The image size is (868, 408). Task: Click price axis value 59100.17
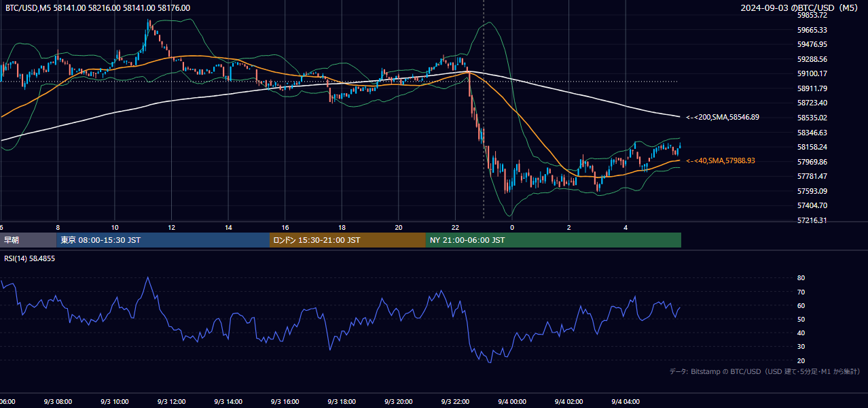pyautogui.click(x=812, y=73)
